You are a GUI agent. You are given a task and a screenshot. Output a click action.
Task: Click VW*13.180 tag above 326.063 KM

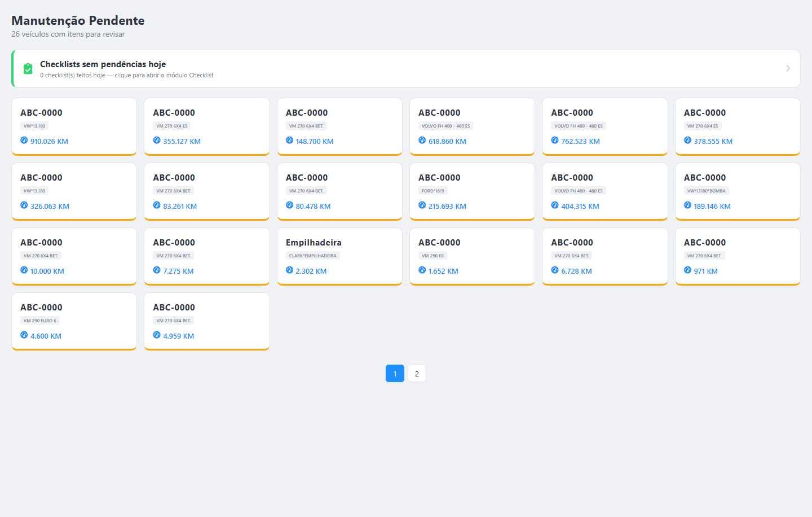pos(34,191)
